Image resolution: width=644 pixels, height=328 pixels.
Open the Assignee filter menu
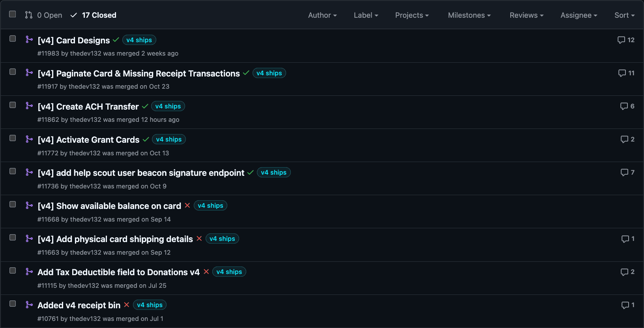[x=578, y=15]
